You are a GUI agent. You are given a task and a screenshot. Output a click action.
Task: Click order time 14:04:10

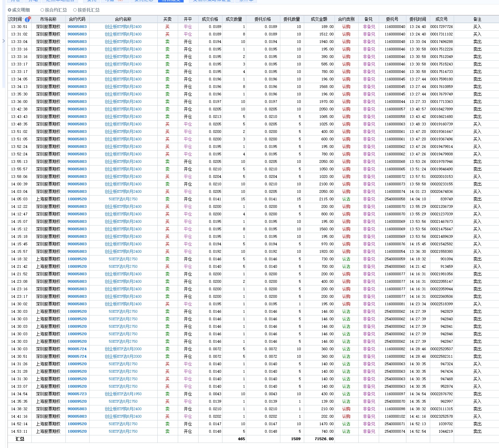tap(418, 199)
